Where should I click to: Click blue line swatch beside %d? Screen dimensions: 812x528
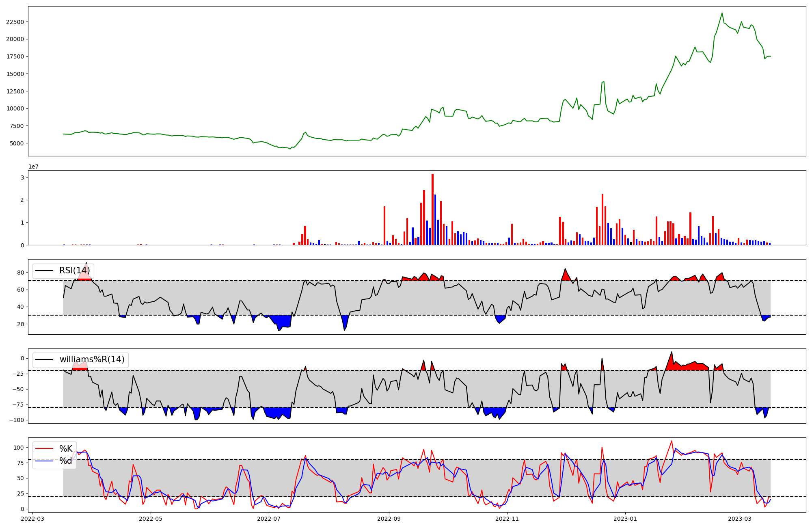(x=44, y=461)
